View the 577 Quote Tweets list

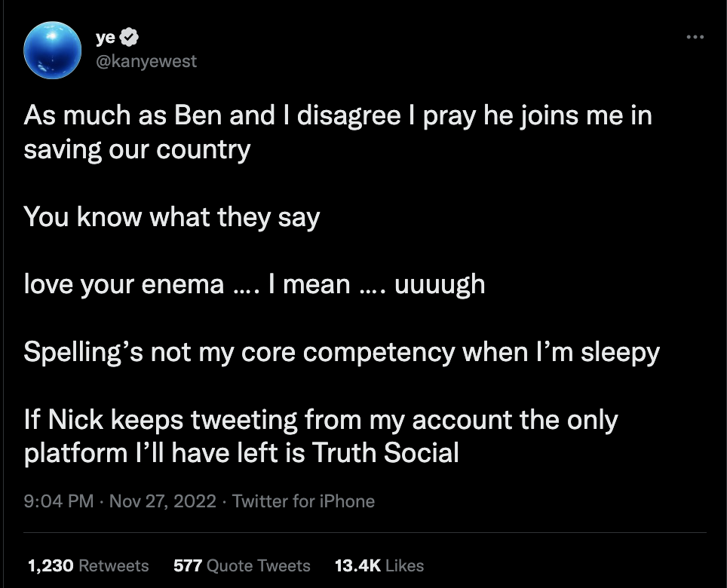point(241,565)
